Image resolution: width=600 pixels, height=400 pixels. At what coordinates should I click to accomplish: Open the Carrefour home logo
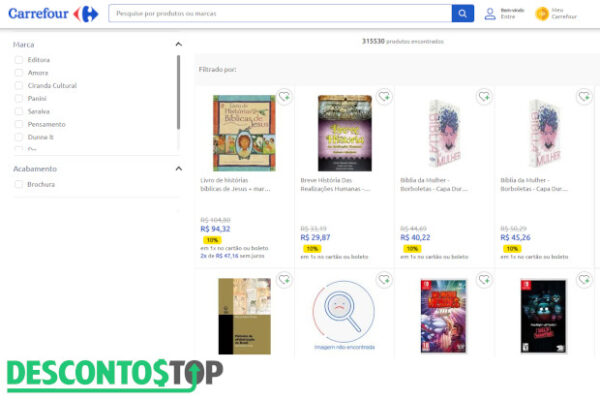(53, 14)
